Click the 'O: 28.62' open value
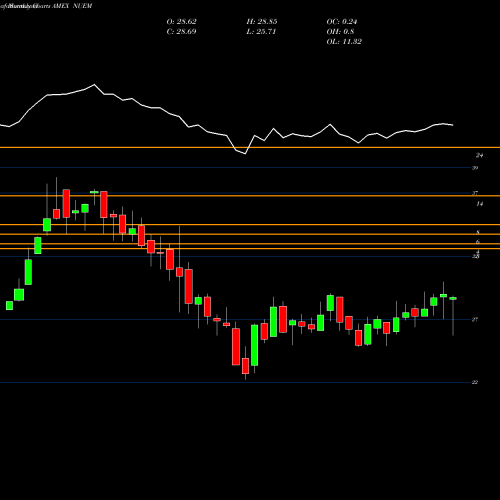Screen dimensions: 500x500 click(x=182, y=22)
